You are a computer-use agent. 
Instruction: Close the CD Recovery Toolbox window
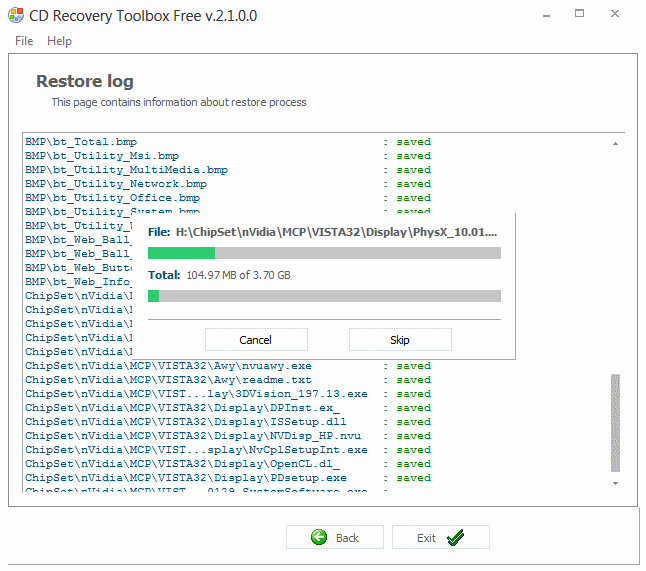pos(615,14)
